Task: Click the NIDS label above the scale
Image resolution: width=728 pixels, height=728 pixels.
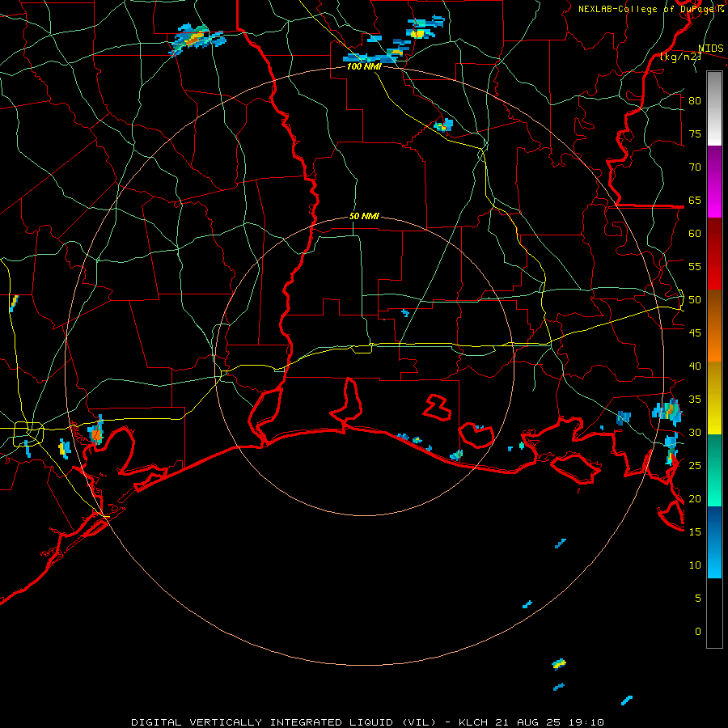Action: pos(710,49)
